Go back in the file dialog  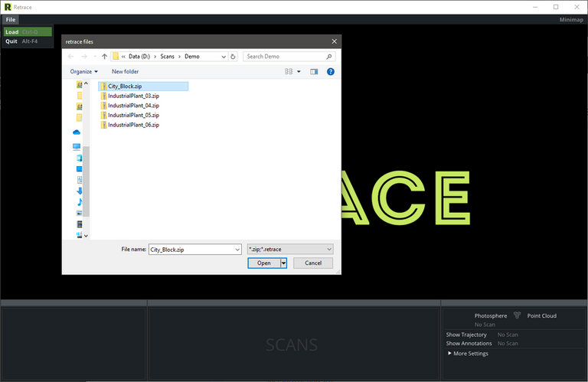click(71, 57)
